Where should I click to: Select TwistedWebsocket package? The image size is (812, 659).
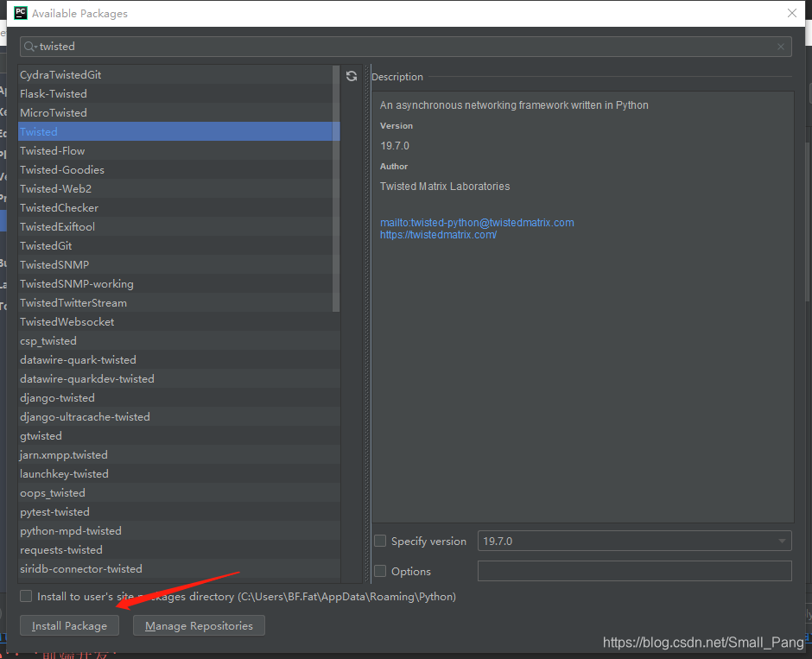point(179,322)
